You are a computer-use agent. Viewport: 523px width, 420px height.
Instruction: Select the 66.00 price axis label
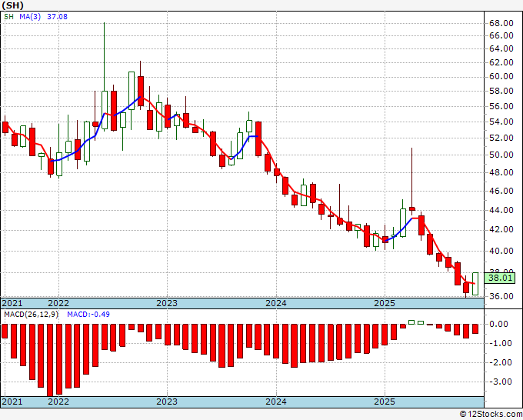[x=501, y=35]
